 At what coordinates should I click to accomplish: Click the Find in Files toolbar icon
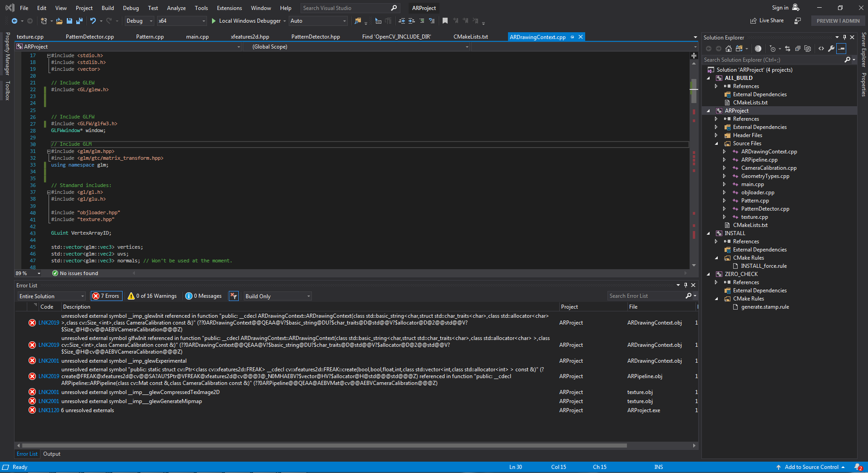point(358,21)
